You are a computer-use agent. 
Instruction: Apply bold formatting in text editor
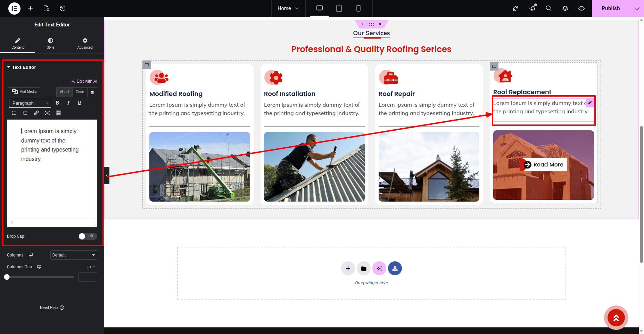(58, 103)
